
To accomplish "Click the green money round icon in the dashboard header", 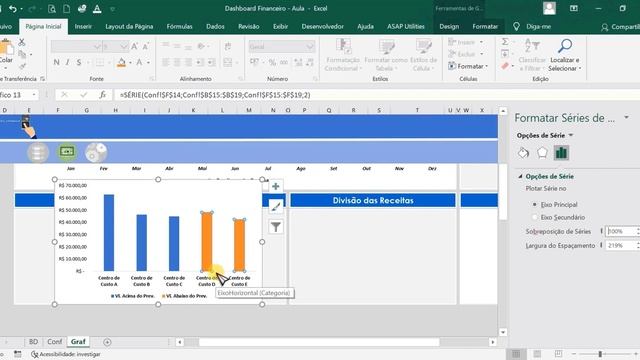I will pyautogui.click(x=67, y=152).
